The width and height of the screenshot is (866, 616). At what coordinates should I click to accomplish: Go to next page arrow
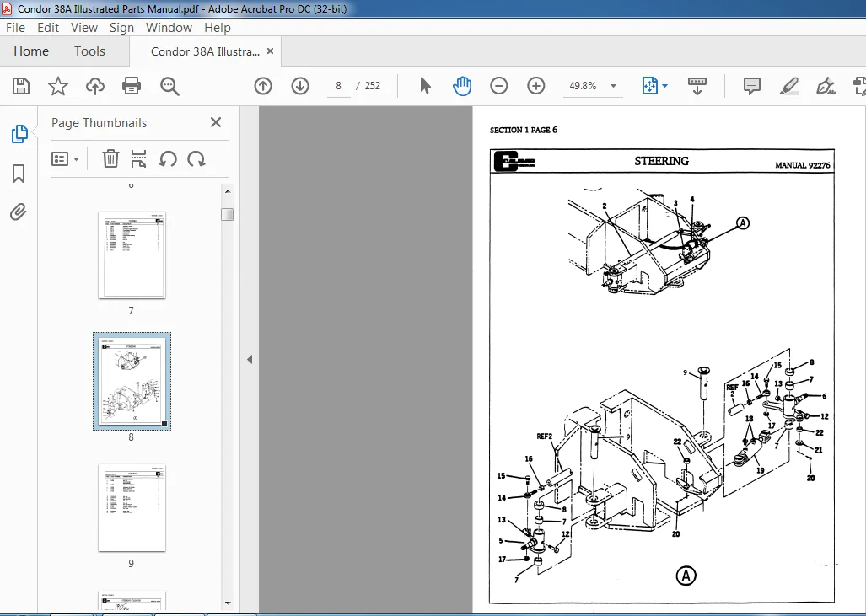point(300,86)
